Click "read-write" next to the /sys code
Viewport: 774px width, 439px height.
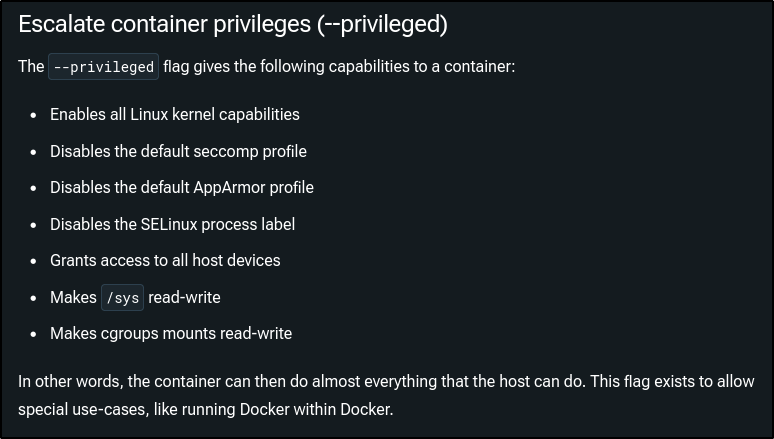[184, 297]
